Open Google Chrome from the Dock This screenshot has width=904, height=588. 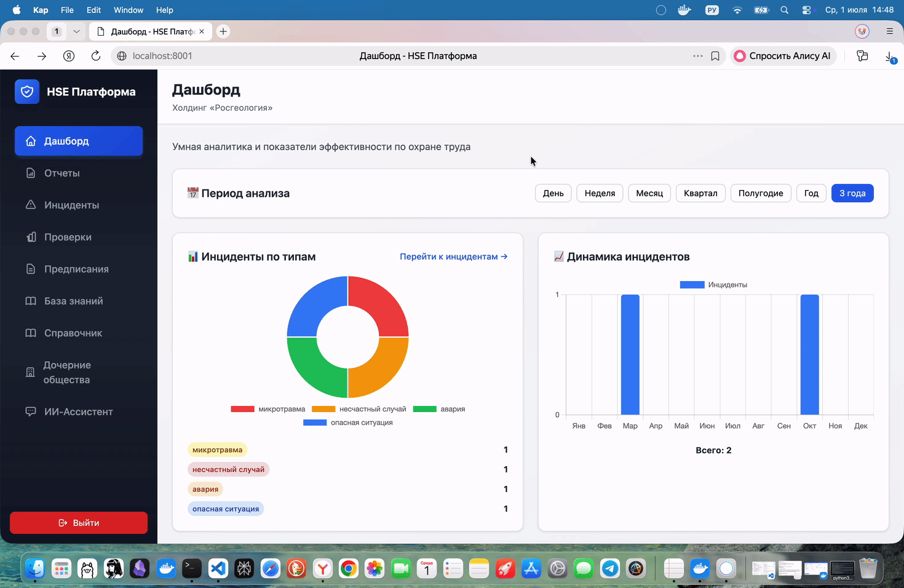tap(349, 568)
